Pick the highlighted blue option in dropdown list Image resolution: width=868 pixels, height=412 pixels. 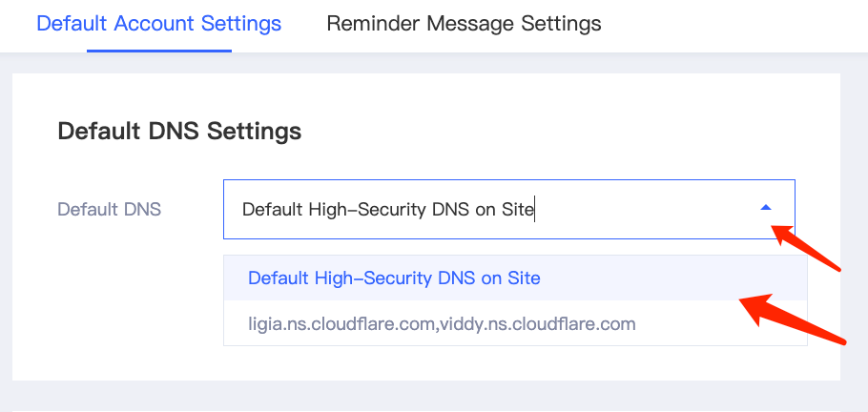click(x=394, y=278)
